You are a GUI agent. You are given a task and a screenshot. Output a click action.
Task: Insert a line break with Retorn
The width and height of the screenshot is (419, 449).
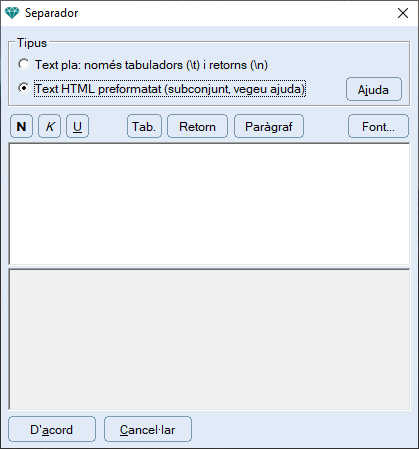tap(197, 126)
